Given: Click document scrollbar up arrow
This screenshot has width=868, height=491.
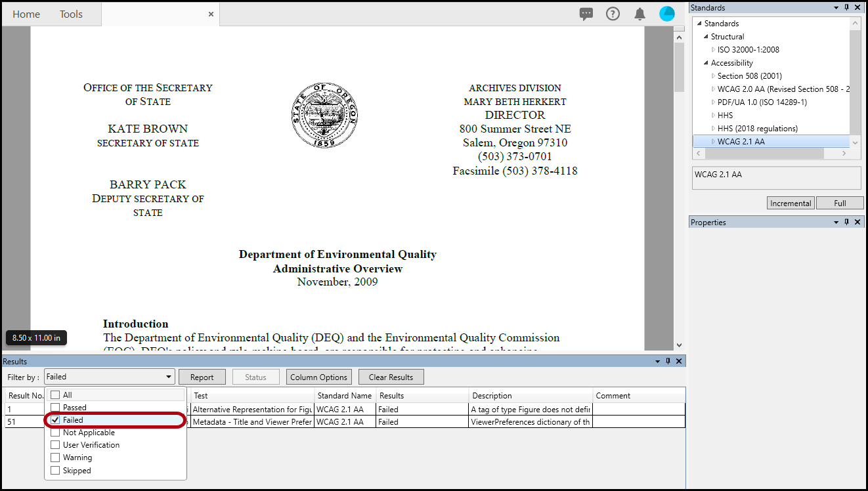Looking at the screenshot, I should click(x=679, y=37).
